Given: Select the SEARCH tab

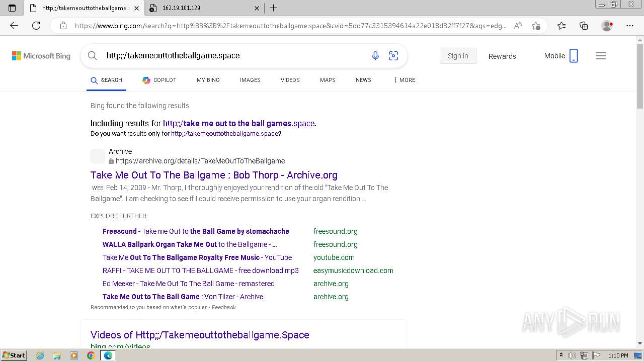Looking at the screenshot, I should (x=106, y=80).
